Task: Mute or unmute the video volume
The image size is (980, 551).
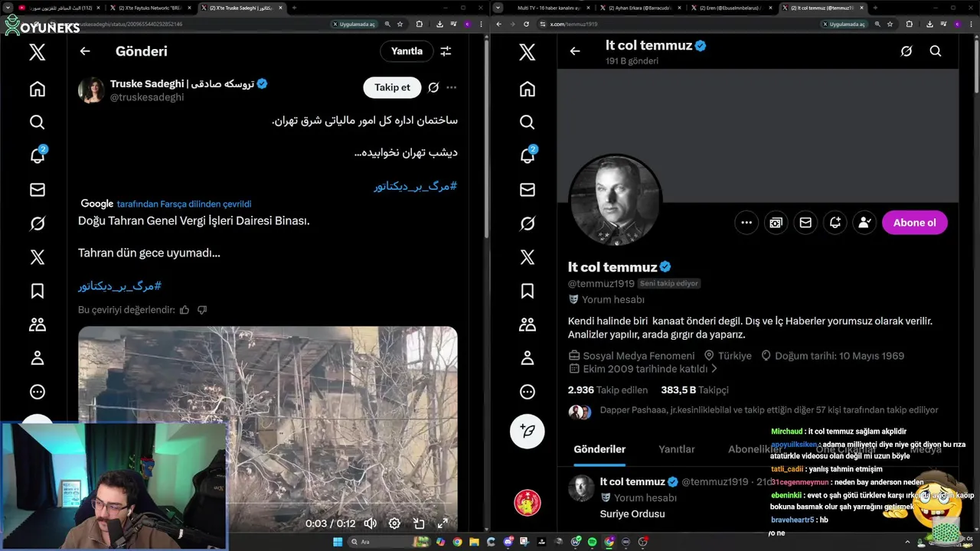Action: (371, 523)
